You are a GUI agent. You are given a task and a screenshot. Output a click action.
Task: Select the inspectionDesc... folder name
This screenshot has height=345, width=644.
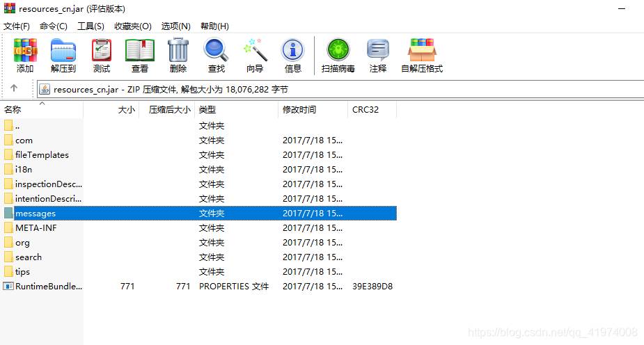[x=49, y=184]
